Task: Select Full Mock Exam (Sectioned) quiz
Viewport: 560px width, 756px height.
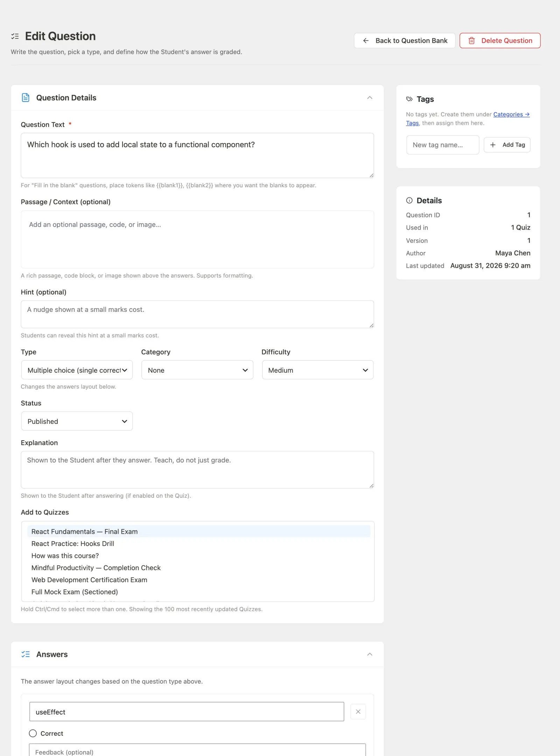Action: click(x=198, y=592)
